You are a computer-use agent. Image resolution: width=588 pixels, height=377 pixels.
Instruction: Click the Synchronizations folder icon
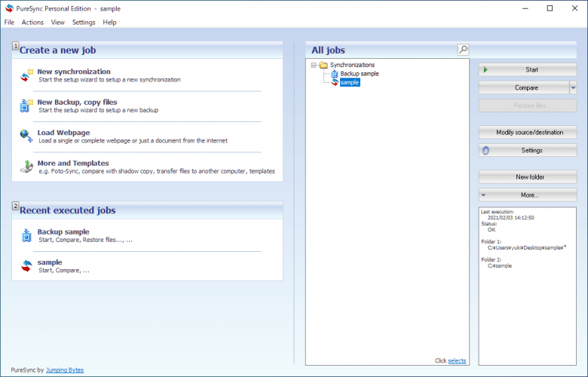pyautogui.click(x=323, y=65)
